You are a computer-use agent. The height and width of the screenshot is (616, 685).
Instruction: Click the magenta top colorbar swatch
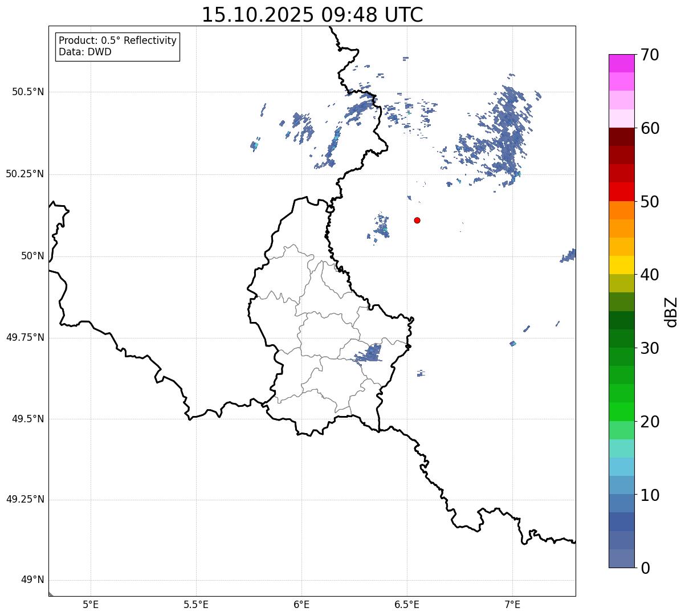pyautogui.click(x=622, y=63)
